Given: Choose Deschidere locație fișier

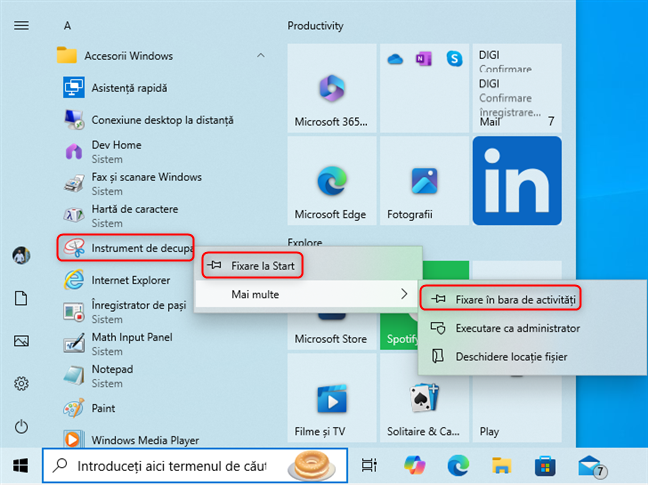Looking at the screenshot, I should pos(504,356).
